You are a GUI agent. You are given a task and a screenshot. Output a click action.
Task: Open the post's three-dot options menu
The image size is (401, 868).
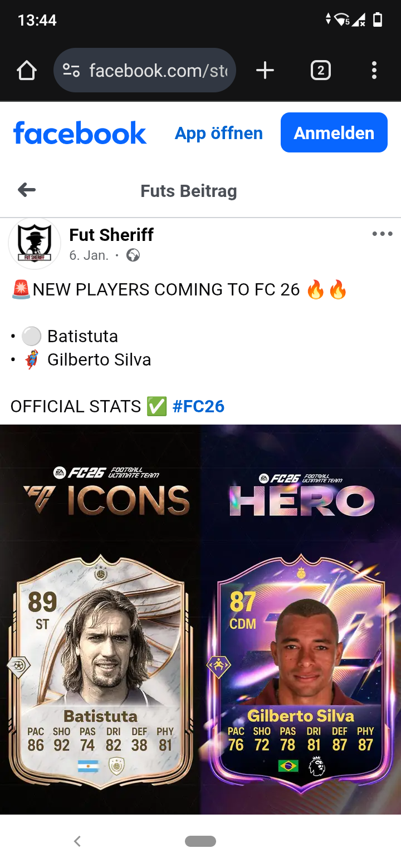[382, 234]
